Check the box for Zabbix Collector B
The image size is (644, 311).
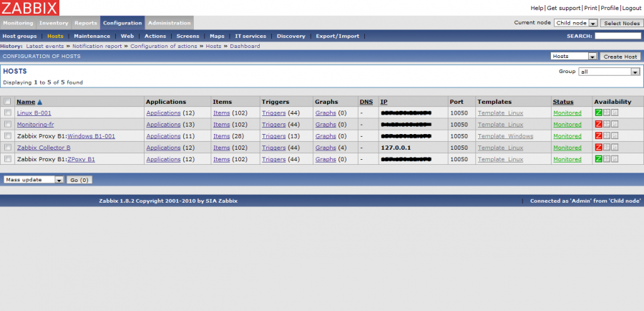click(7, 147)
